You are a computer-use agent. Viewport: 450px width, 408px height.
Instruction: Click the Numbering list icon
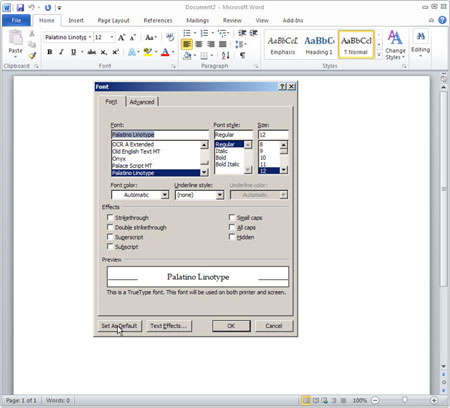[x=204, y=33]
